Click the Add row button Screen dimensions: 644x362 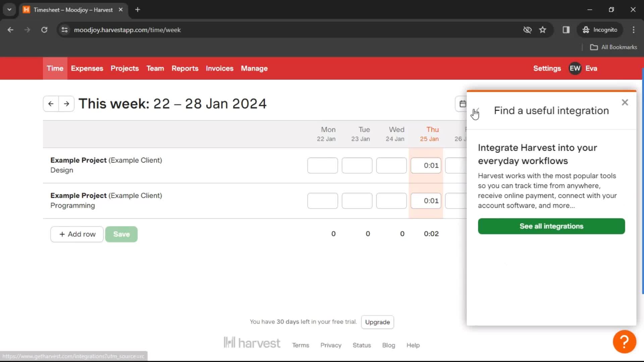pos(77,234)
